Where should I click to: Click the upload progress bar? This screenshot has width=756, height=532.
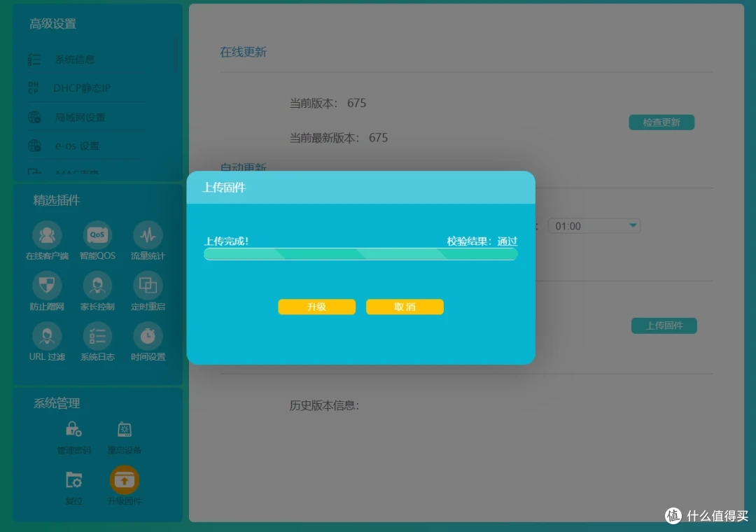[x=360, y=254]
